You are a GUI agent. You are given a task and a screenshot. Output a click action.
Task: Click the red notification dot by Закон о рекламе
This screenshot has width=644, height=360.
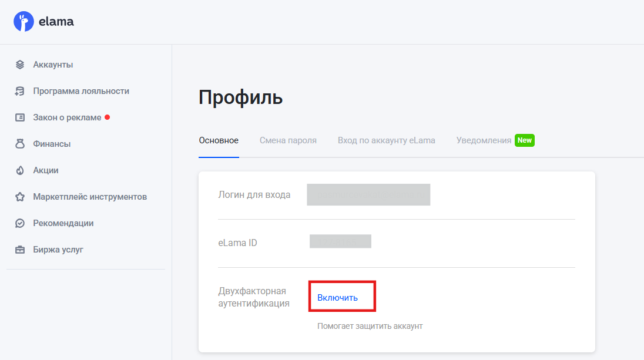[108, 117]
